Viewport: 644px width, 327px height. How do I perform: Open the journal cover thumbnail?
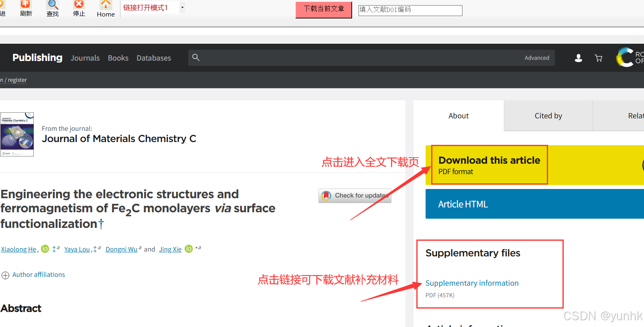coord(17,134)
